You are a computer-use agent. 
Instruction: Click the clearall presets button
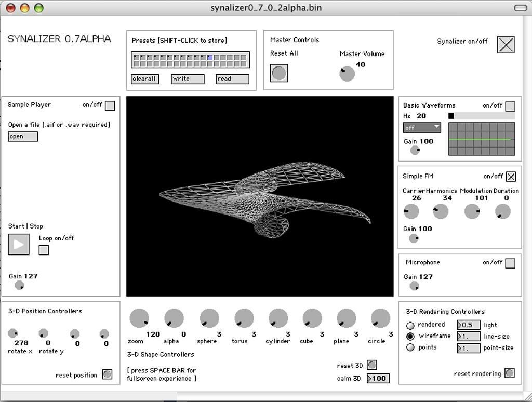coord(145,79)
